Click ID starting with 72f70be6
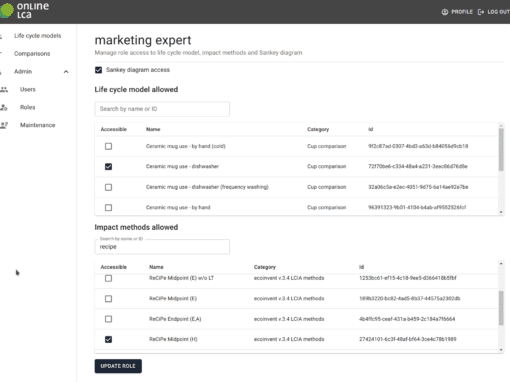 coord(418,166)
